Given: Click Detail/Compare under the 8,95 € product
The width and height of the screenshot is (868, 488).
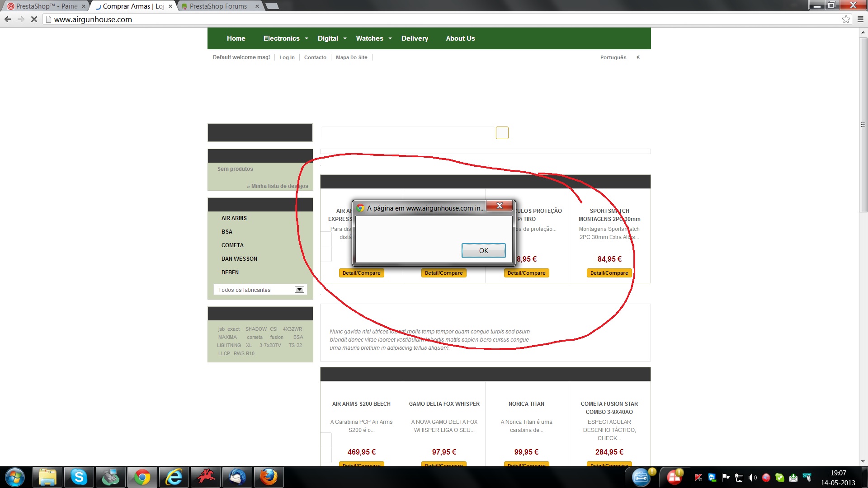Looking at the screenshot, I should 526,273.
